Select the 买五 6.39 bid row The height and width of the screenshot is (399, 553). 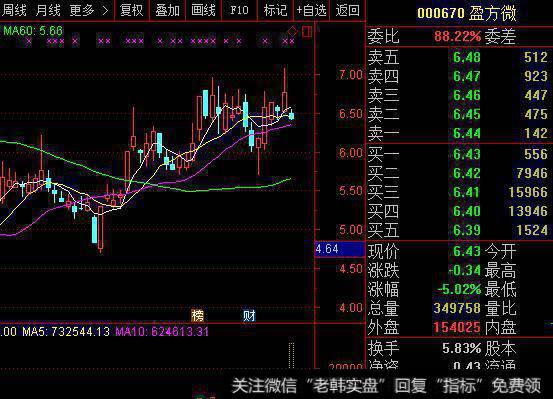(x=458, y=230)
